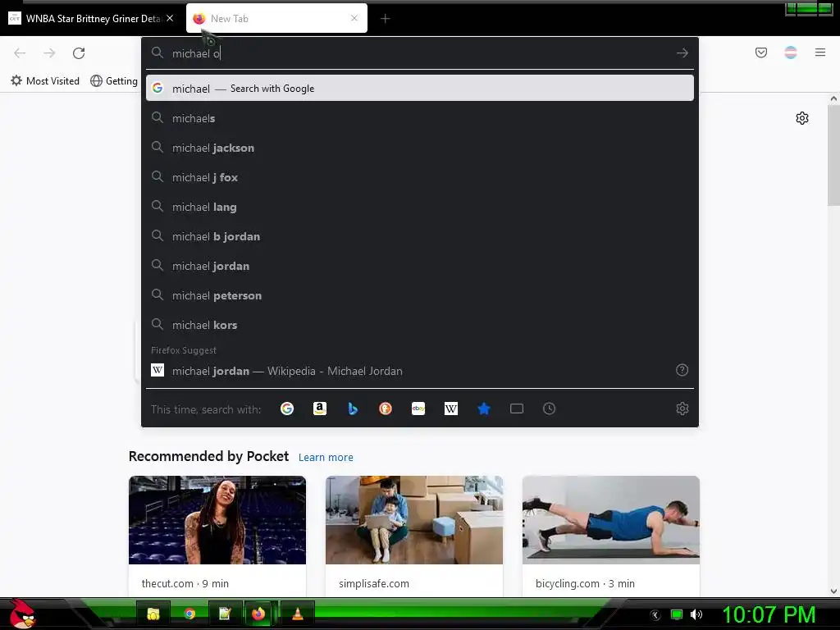Image resolution: width=840 pixels, height=630 pixels.
Task: Open Wikipedia - Michael Jordan Firefox suggestion
Action: [419, 371]
